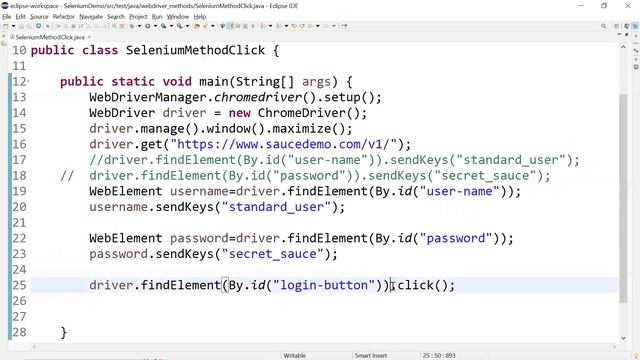The image size is (640, 360).
Task: Click "ChromeDriver" in line 14
Action: pyautogui.click(x=301, y=113)
